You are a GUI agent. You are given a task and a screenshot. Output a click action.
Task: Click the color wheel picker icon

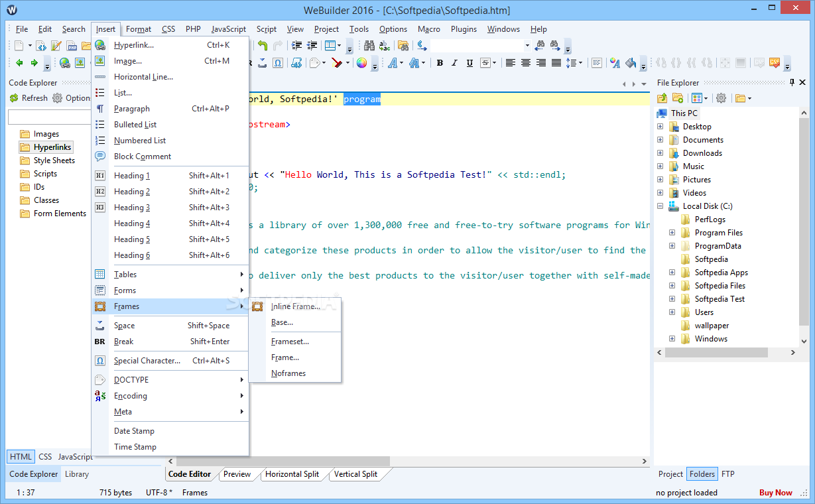(361, 63)
